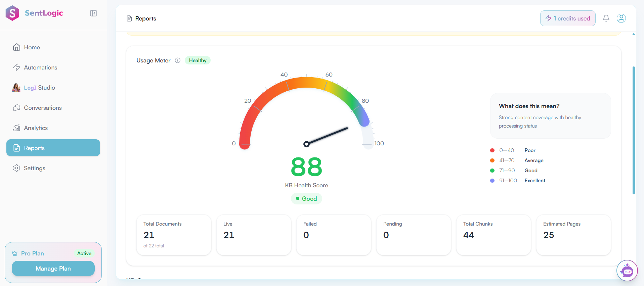
Task: Click the Manage Plan button
Action: 53,269
